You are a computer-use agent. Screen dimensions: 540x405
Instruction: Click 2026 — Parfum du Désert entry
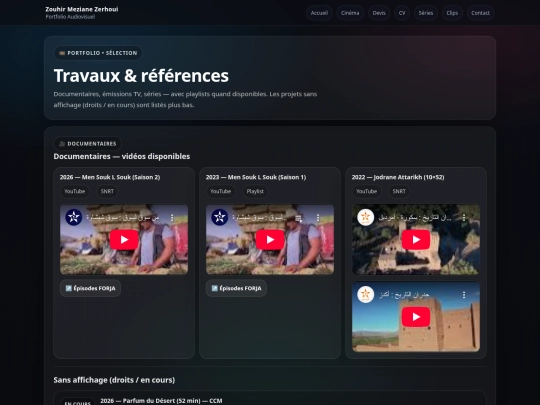pos(161,401)
